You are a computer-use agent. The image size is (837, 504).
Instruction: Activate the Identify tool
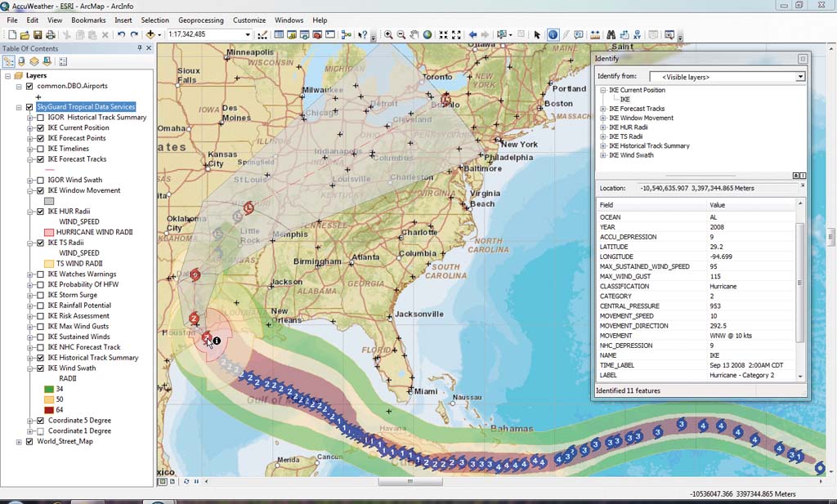click(553, 34)
